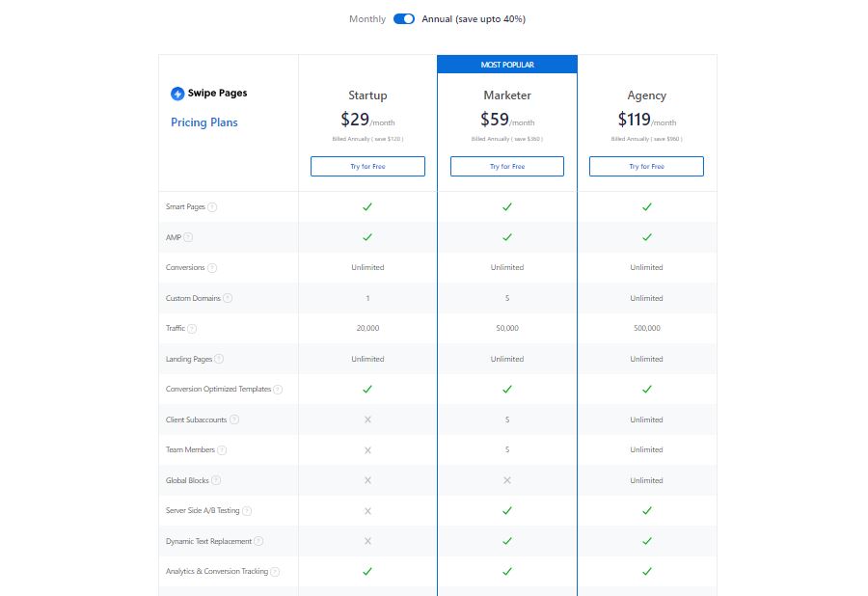Open the Traffic help tooltip icon
The width and height of the screenshot is (868, 596).
[x=192, y=329]
